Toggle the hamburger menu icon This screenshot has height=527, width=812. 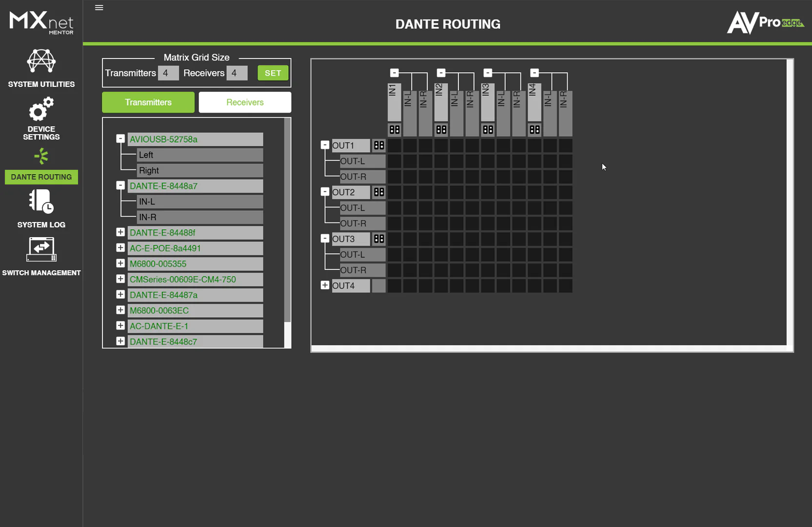[x=99, y=7]
